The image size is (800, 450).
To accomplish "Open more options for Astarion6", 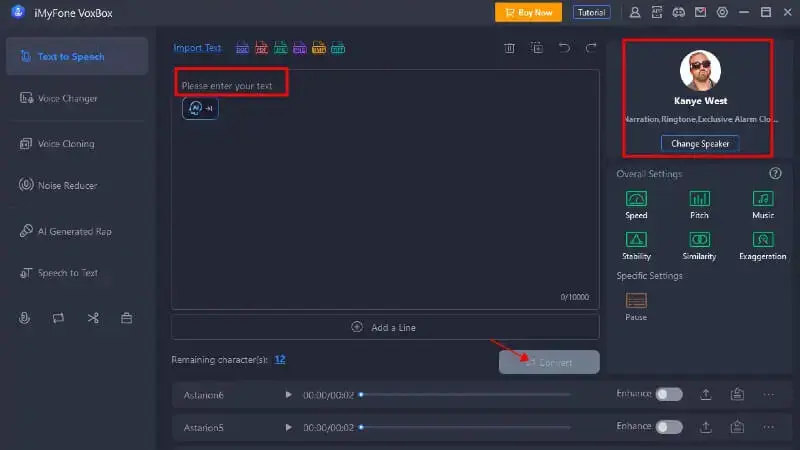I will (769, 394).
